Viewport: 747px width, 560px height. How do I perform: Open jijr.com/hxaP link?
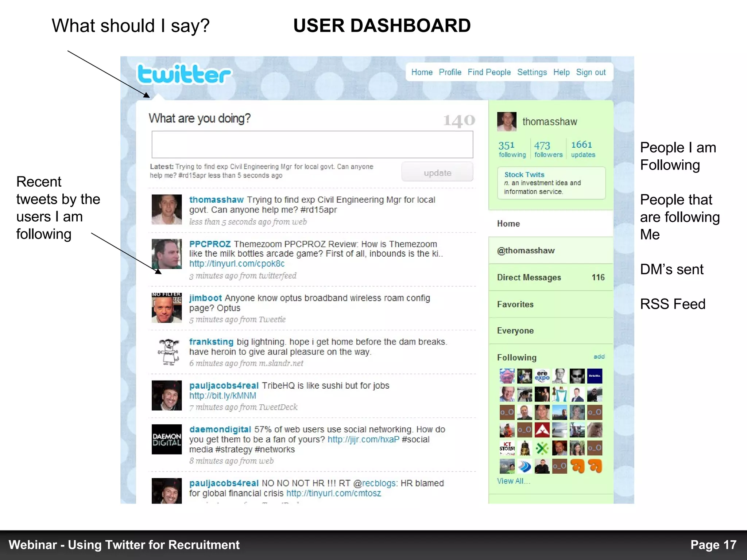click(x=363, y=439)
